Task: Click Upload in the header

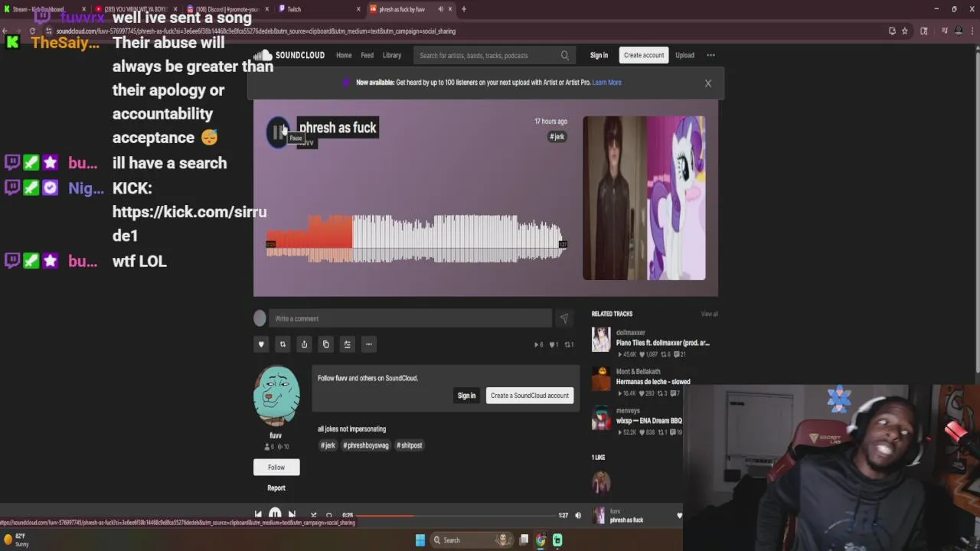Action: coord(684,55)
